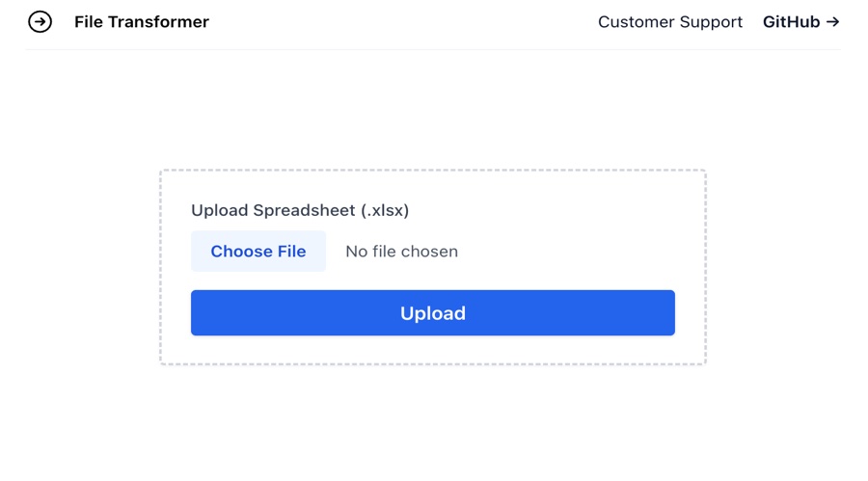Visit Customer Support in the header
This screenshot has height=481, width=868.
pos(670,21)
